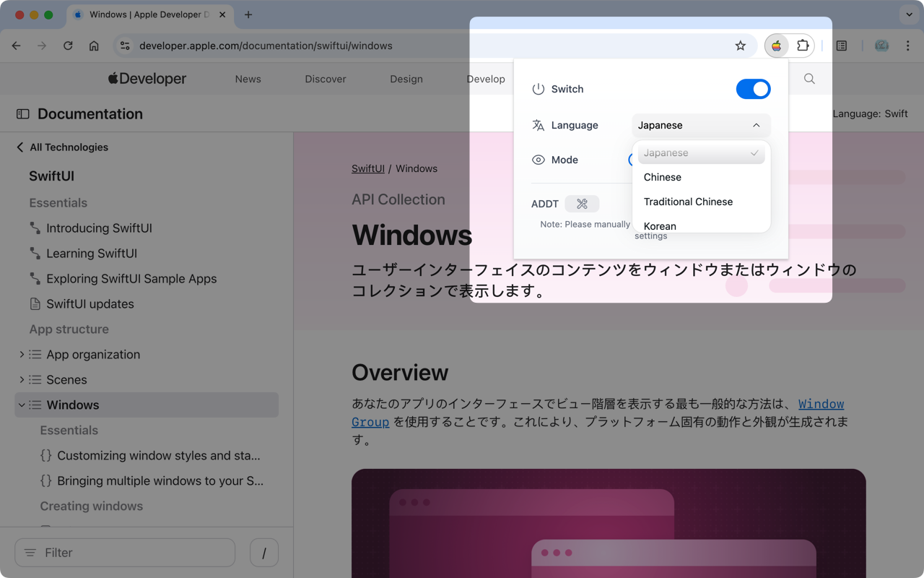This screenshot has width=924, height=578.
Task: Click Essentials heading under SwiftUI
Action: click(x=58, y=203)
